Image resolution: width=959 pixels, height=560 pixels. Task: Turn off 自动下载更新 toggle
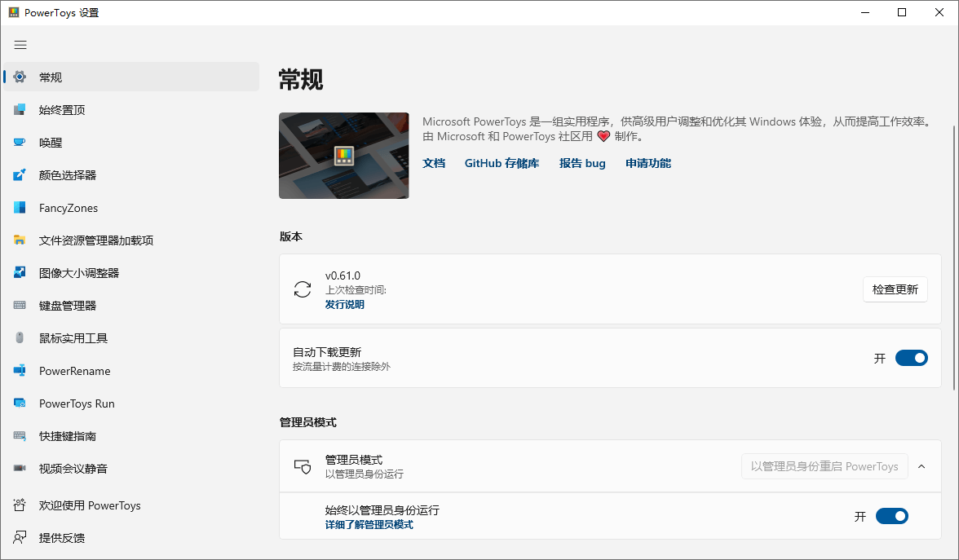(911, 358)
